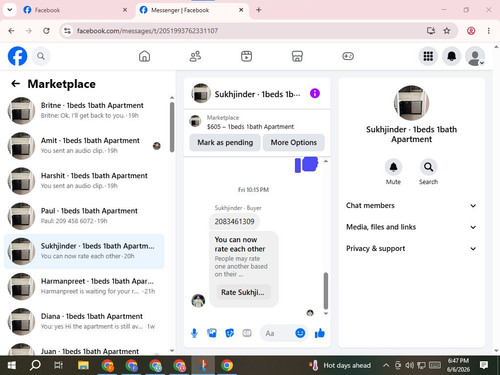Open a new browser tab

tap(259, 10)
